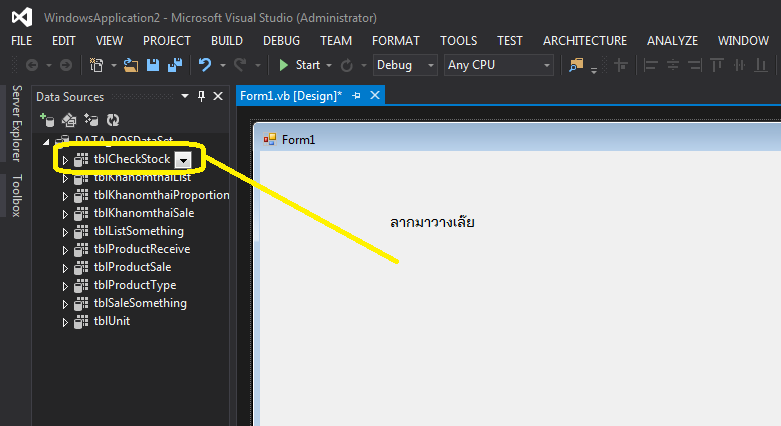Screen dimensions: 781x426
Task: Open the ARCHITECTURE menu
Action: click(x=585, y=41)
